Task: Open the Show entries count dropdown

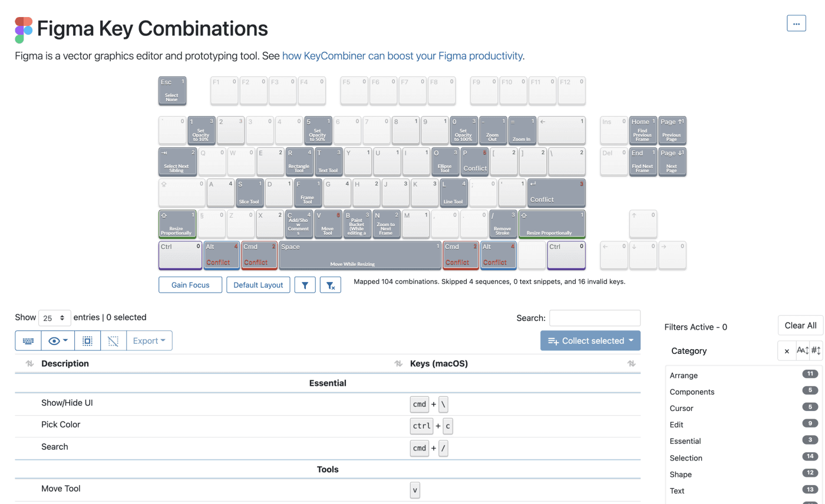Action: coord(55,318)
